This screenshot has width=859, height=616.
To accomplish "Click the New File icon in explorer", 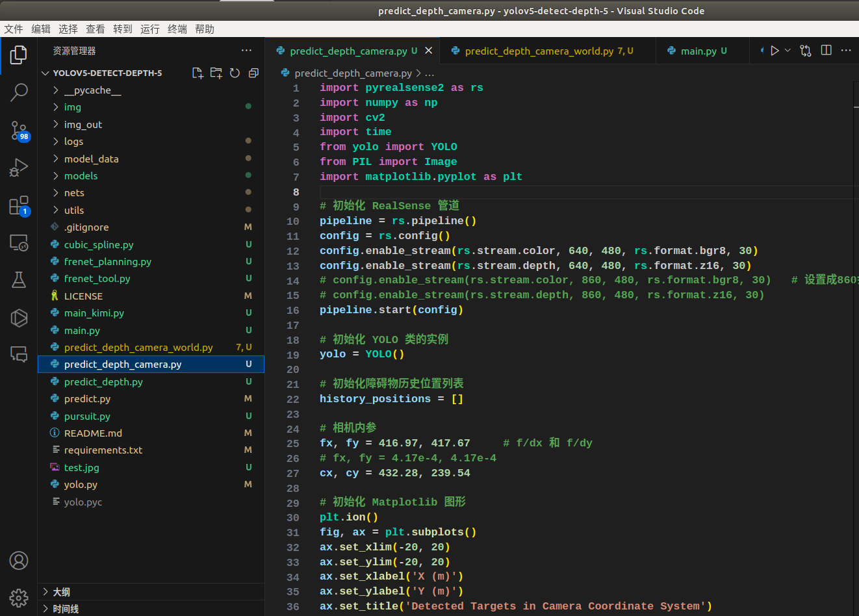I will (198, 73).
